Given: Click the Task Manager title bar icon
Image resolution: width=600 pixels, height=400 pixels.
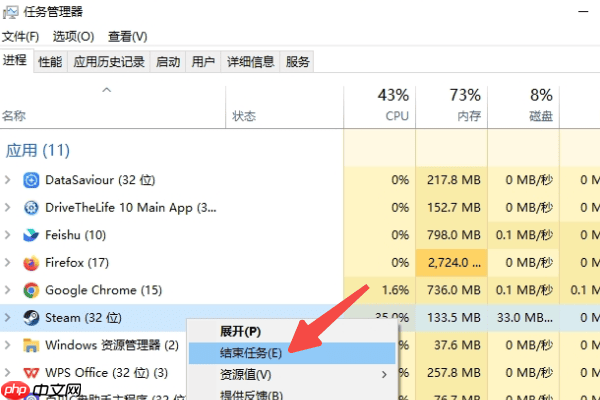Looking at the screenshot, I should 10,12.
